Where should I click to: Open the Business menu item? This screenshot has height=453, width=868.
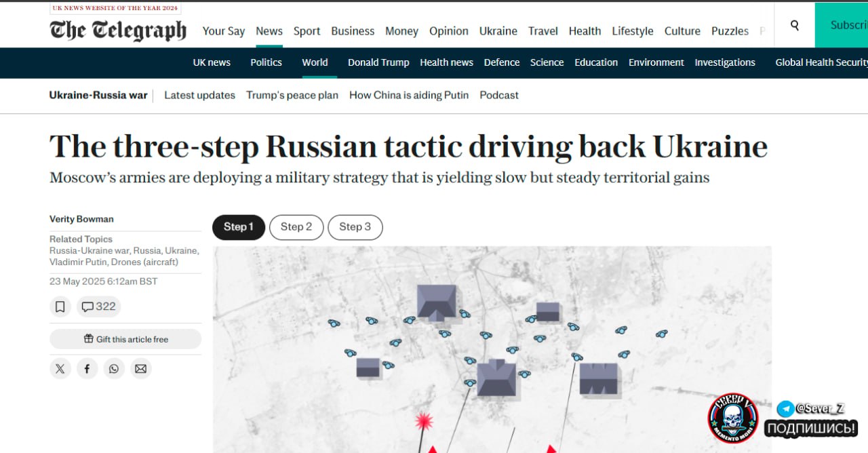coord(353,31)
